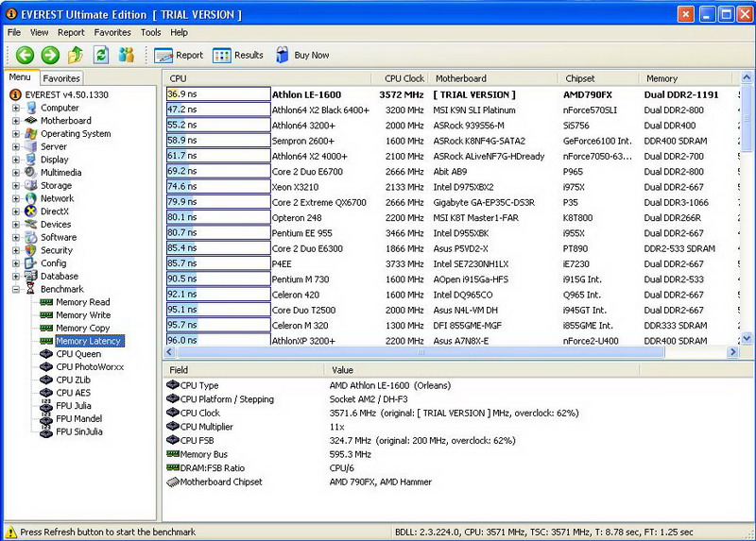The height and width of the screenshot is (541, 756).
Task: Select the Database icon in the tree
Action: coord(31,276)
